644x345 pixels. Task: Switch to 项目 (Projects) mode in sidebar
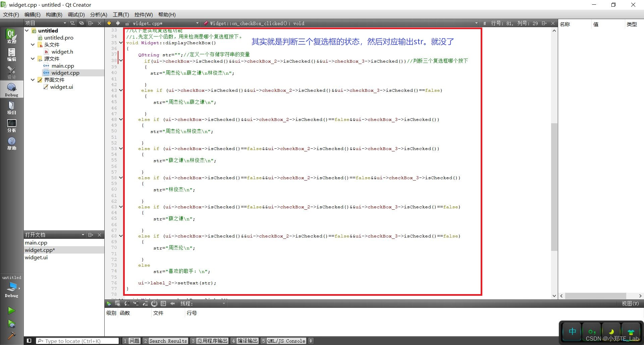point(11,108)
